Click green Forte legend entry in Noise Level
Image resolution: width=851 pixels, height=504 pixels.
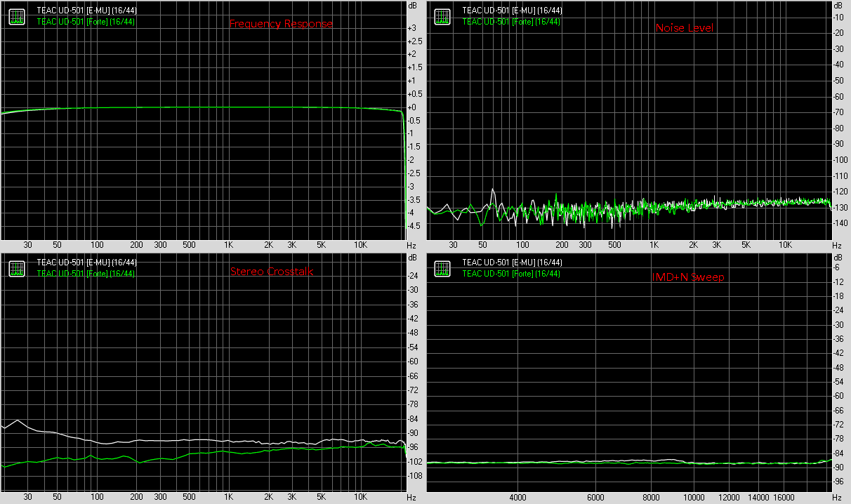(512, 21)
